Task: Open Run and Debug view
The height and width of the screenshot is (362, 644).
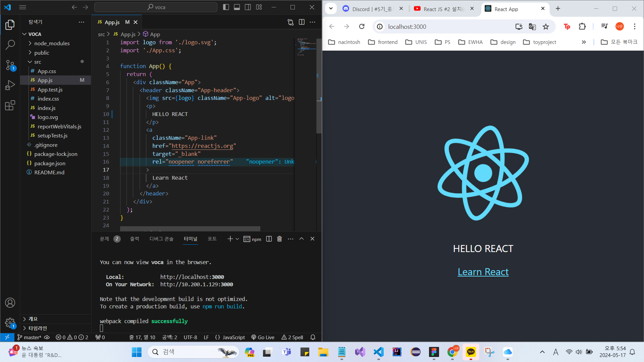Action: point(10,85)
